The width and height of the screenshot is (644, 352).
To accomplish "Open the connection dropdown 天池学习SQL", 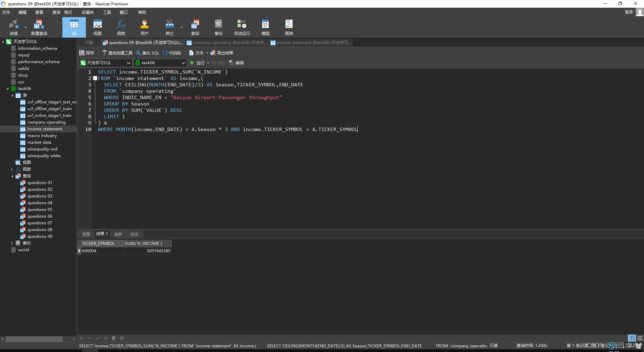I will (x=106, y=63).
